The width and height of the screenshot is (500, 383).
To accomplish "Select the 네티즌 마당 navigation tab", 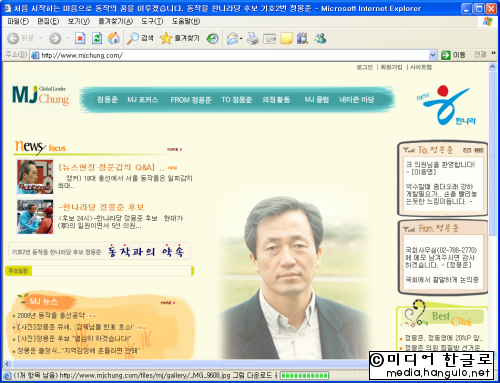I will (x=356, y=100).
